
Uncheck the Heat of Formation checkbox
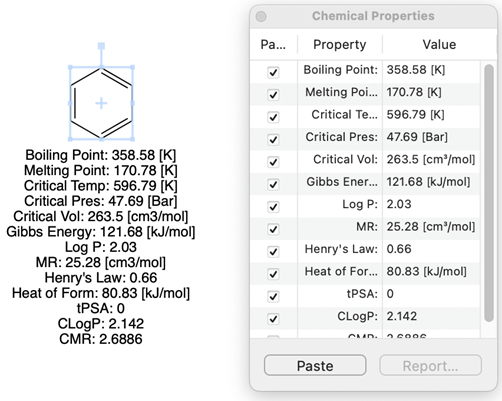click(x=273, y=274)
